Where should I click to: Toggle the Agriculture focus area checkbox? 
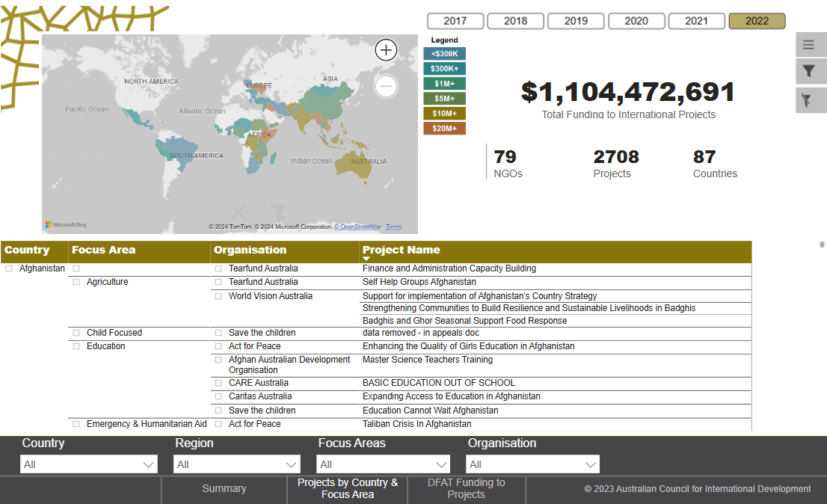76,282
